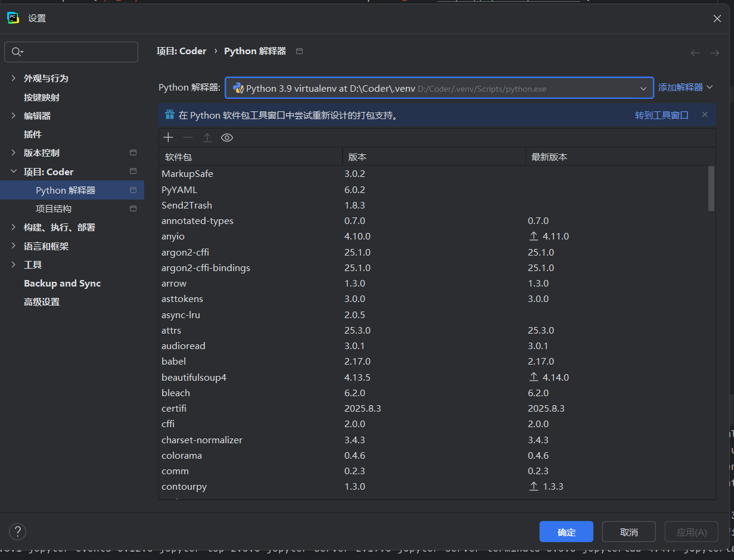
Task: Collapse the 项目: Coder group
Action: point(14,172)
